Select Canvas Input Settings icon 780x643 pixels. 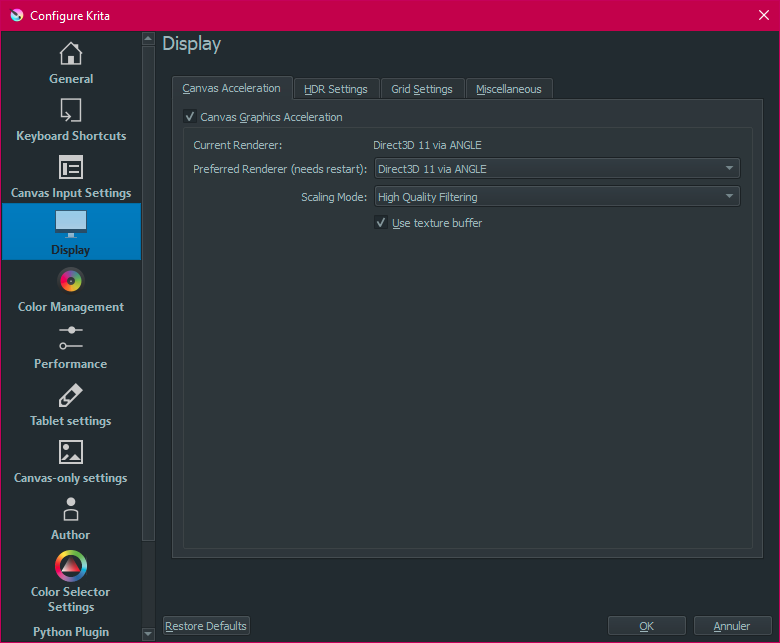coord(71,167)
